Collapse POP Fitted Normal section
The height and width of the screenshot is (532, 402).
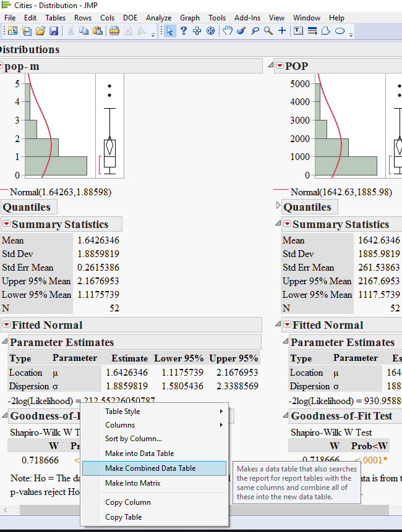(278, 324)
